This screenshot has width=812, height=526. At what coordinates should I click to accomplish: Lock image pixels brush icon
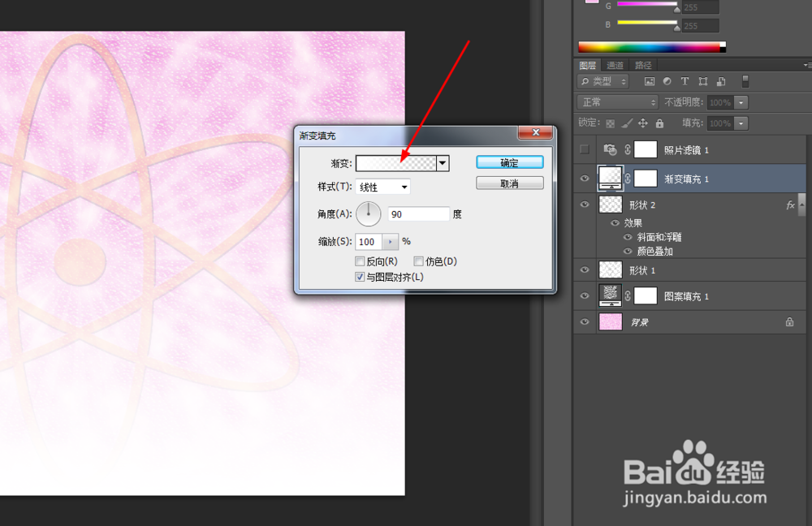click(627, 123)
